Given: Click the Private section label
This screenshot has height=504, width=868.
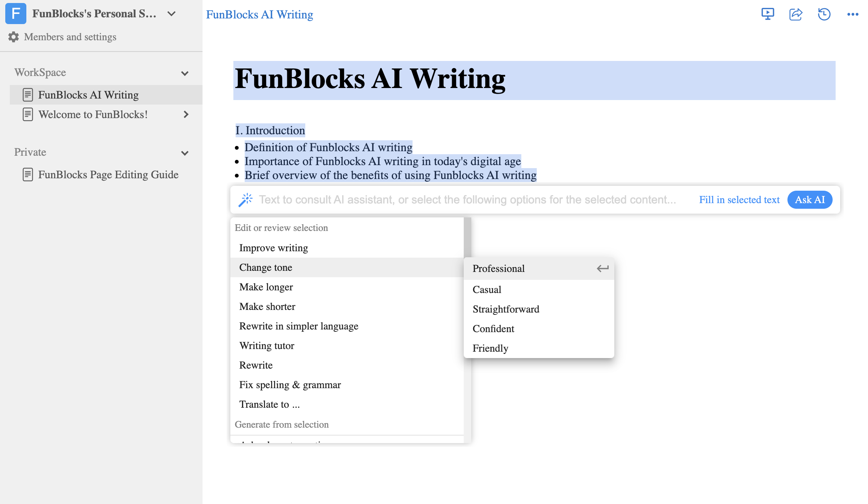Looking at the screenshot, I should pos(30,152).
